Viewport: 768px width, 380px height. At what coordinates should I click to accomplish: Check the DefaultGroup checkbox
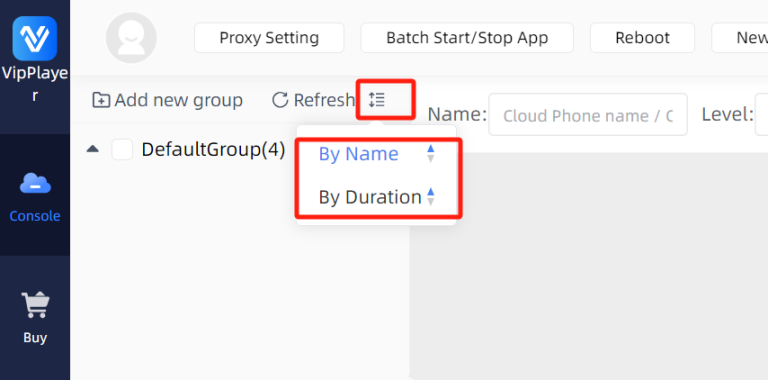tap(122, 149)
